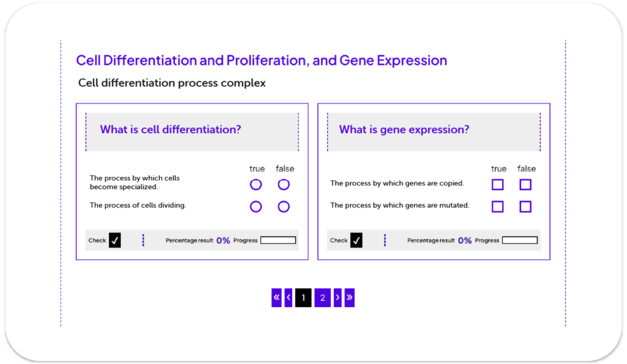
Task: Select true for 'process of cells dividing'
Action: point(256,207)
